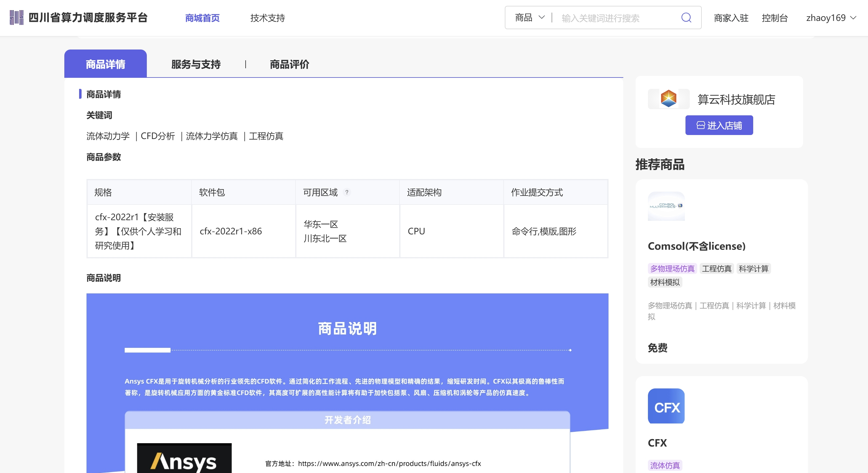Click the search magnifier icon
Screen dimensions: 868x473
(x=686, y=18)
